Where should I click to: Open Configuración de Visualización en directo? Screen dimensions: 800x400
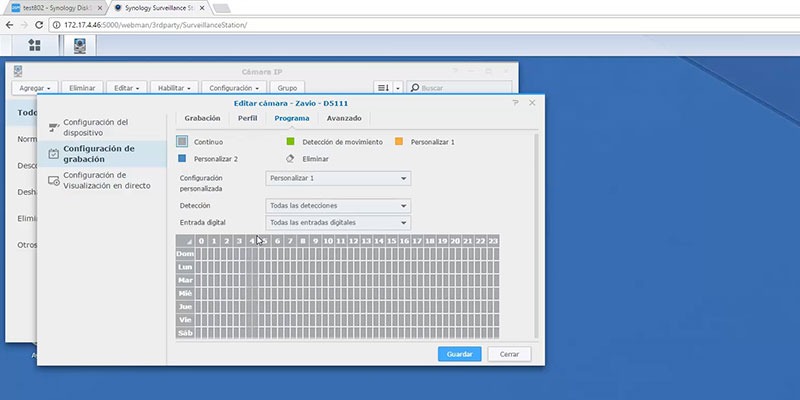pos(102,181)
